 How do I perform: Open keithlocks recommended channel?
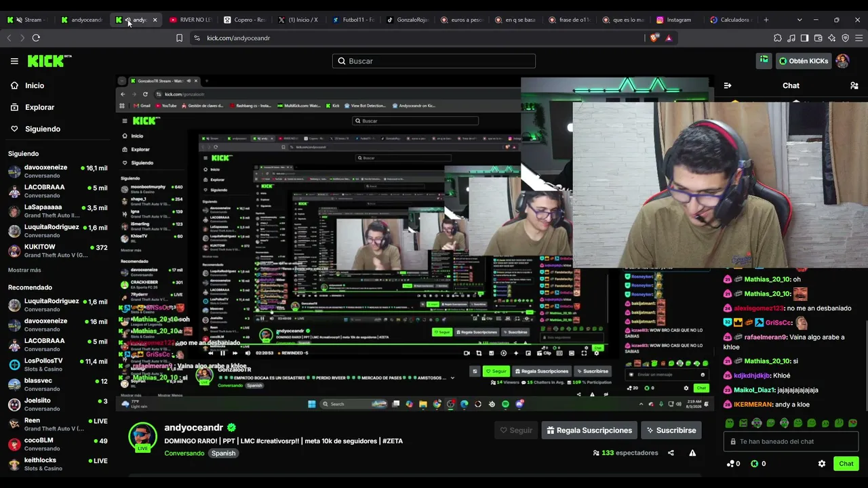coord(58,464)
